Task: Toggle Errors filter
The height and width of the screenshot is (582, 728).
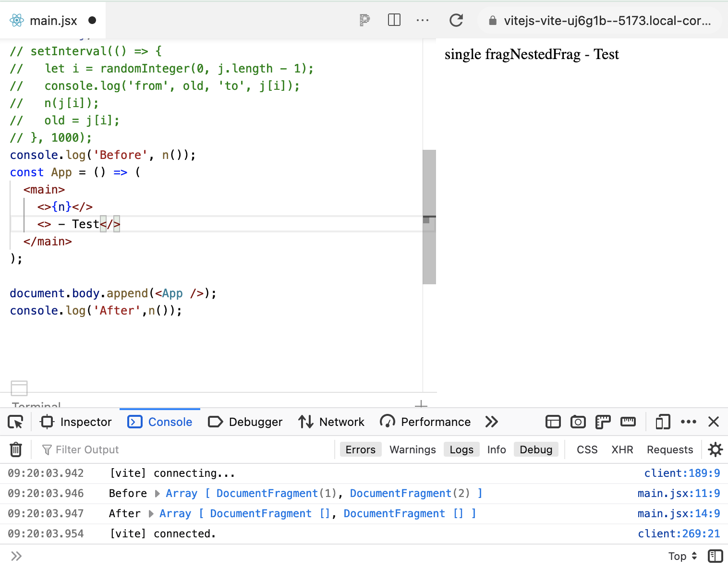Action: click(x=361, y=449)
